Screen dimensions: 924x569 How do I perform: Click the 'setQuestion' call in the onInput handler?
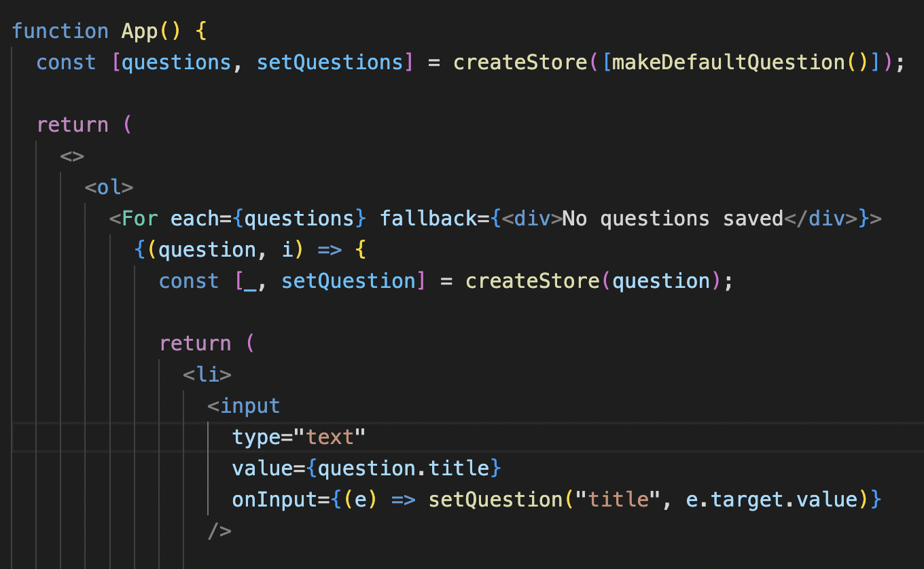[x=496, y=500]
